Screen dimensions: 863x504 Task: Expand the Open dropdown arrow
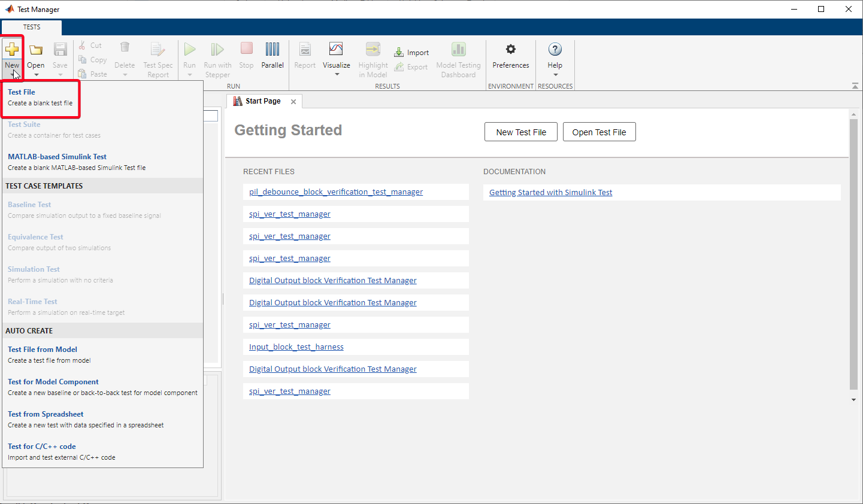tap(36, 75)
